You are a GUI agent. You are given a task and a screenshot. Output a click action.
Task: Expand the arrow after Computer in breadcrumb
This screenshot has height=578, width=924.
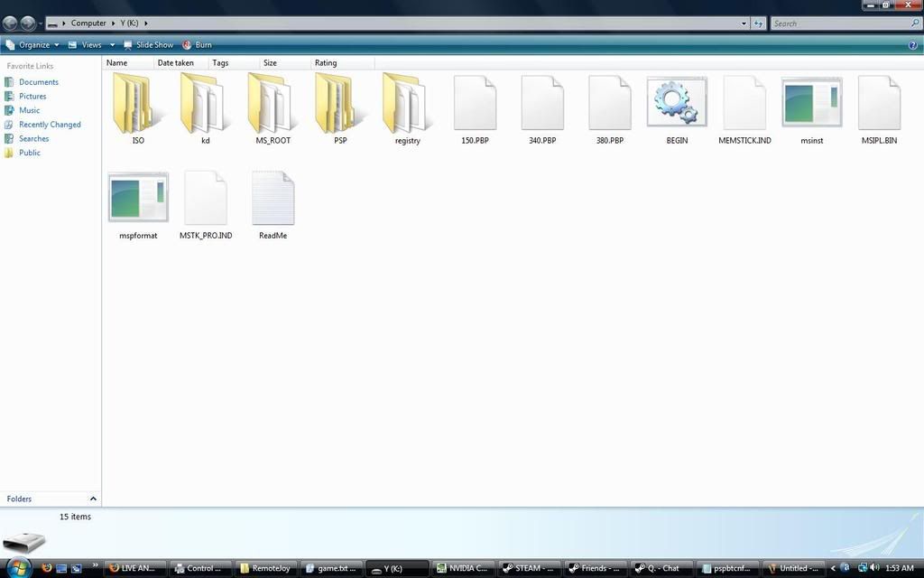pos(113,23)
